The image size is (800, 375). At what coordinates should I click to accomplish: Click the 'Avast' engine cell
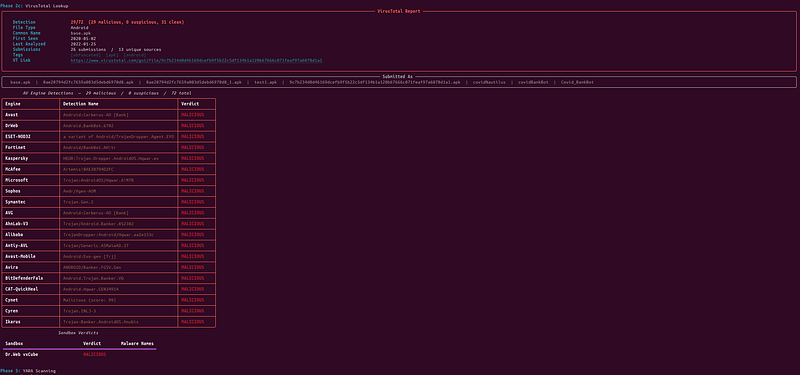(x=31, y=115)
